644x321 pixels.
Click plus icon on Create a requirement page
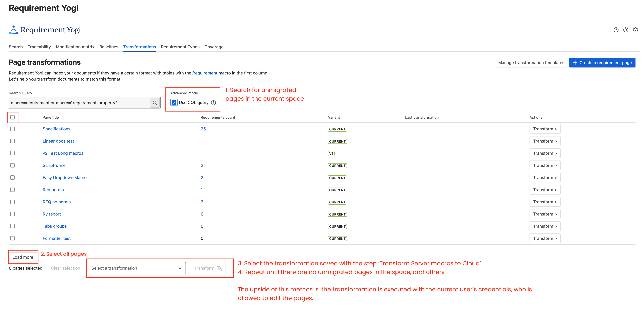575,63
